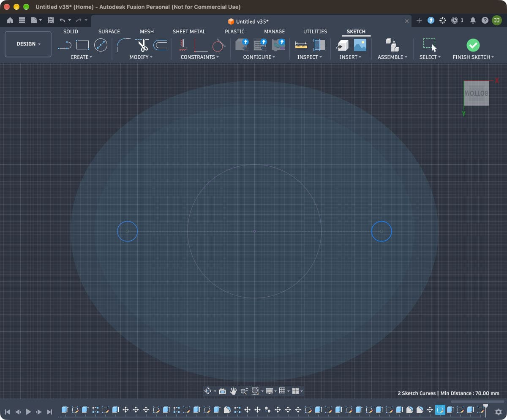The width and height of the screenshot is (507, 420).
Task: Expand the CONFIGURE menu
Action: click(259, 57)
